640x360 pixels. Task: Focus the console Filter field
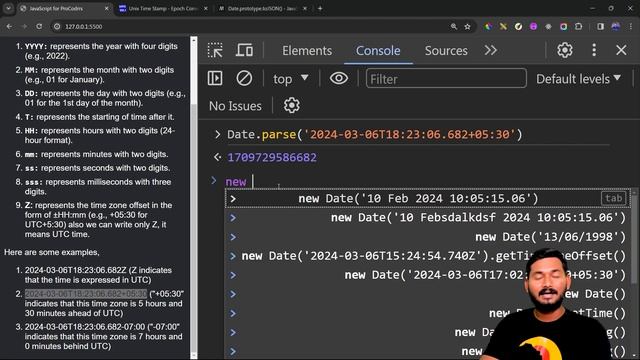pos(446,78)
